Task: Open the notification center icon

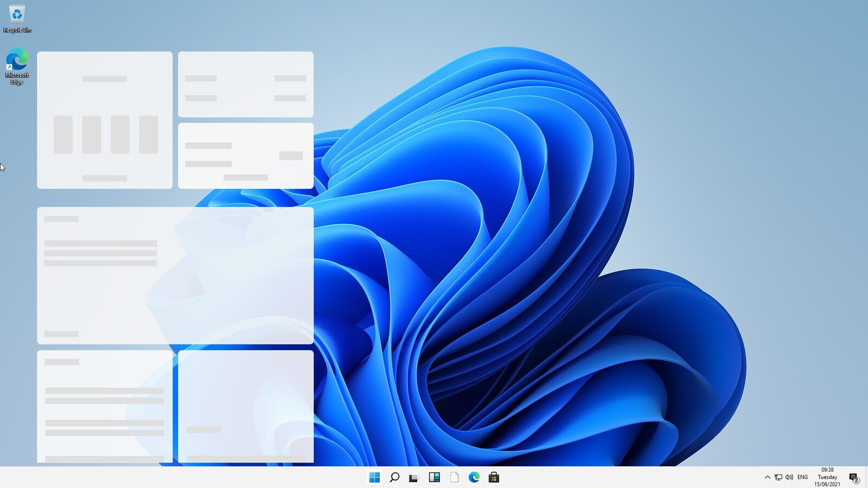Action: (854, 478)
